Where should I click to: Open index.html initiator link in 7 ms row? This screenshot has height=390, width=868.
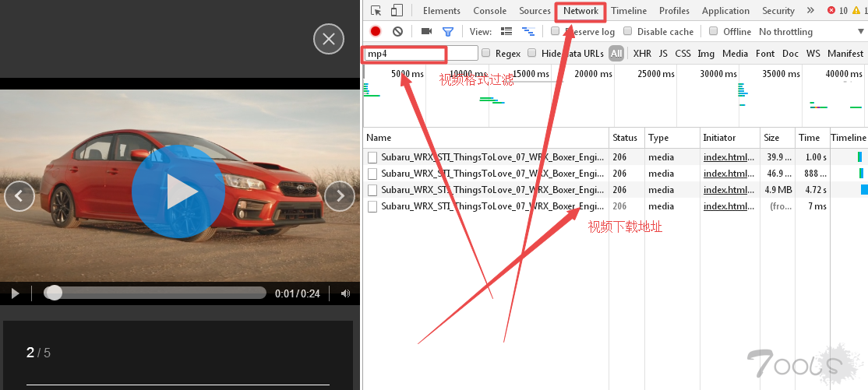tap(729, 206)
